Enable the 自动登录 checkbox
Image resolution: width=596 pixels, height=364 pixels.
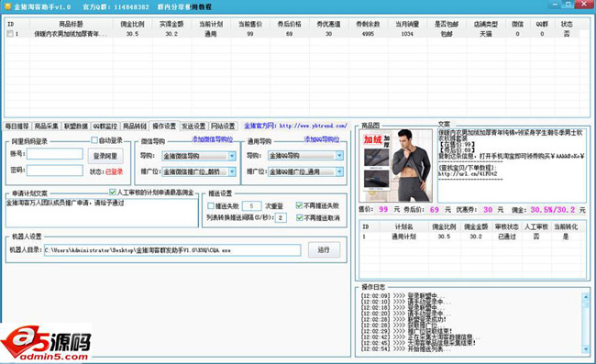94,140
